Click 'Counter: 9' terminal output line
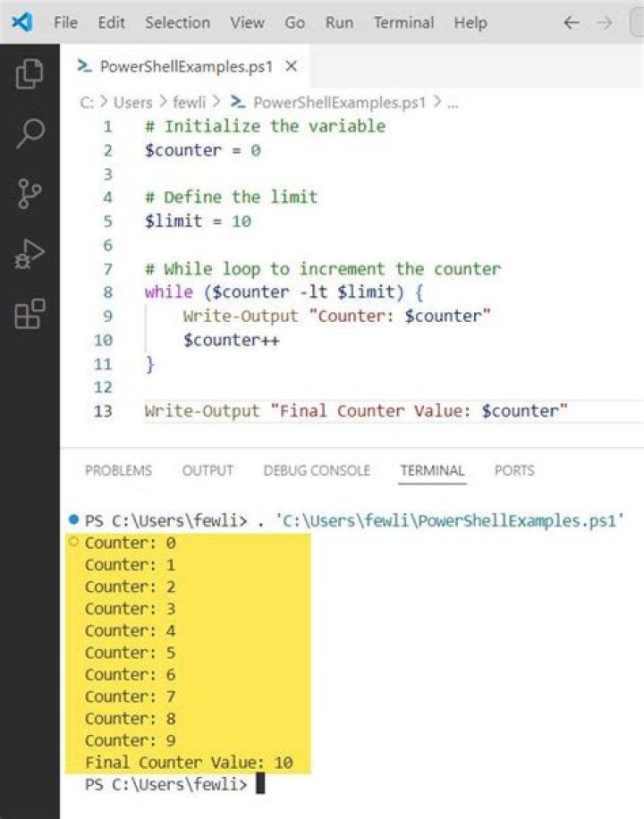 tap(131, 740)
